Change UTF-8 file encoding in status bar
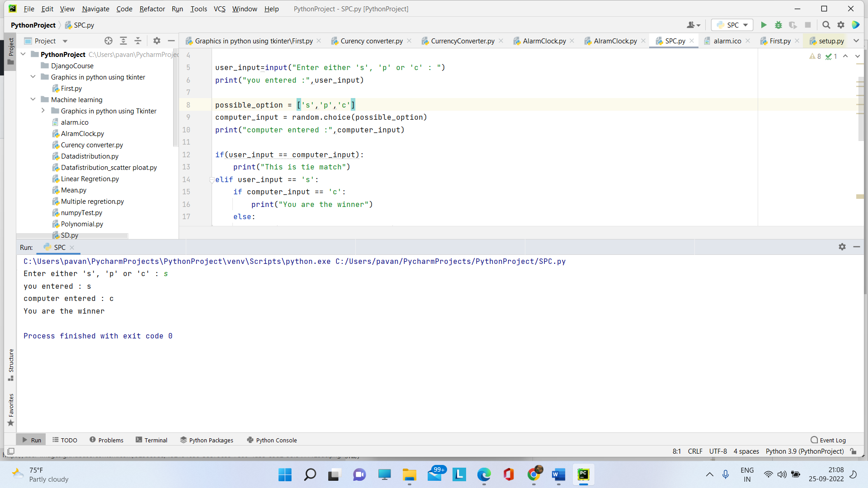This screenshot has width=868, height=488. tap(718, 451)
